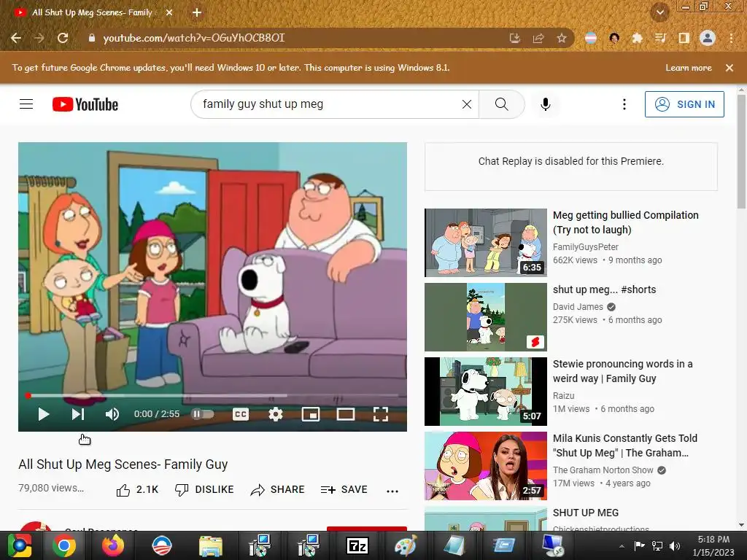
Task: Toggle Chrome side panel
Action: [x=684, y=38]
